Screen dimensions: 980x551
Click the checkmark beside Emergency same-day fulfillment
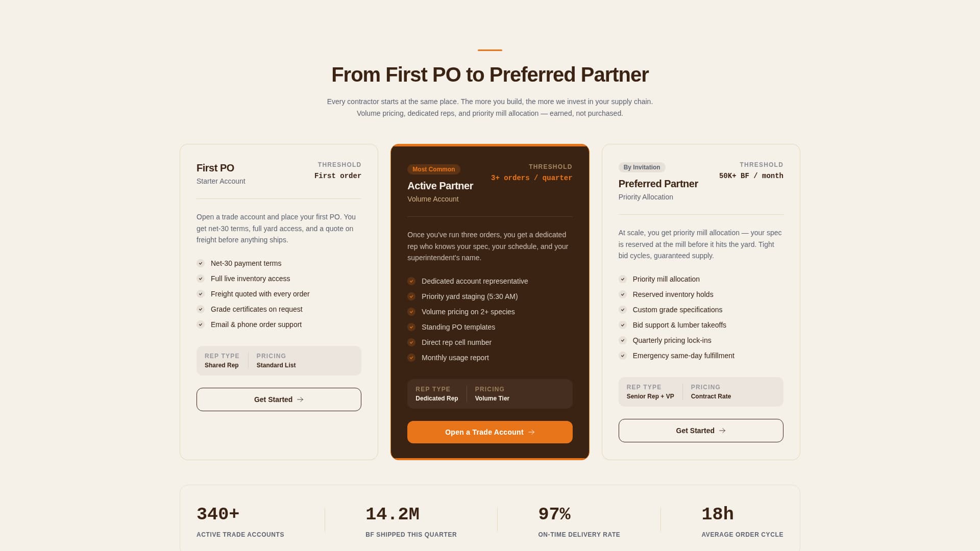(x=623, y=356)
